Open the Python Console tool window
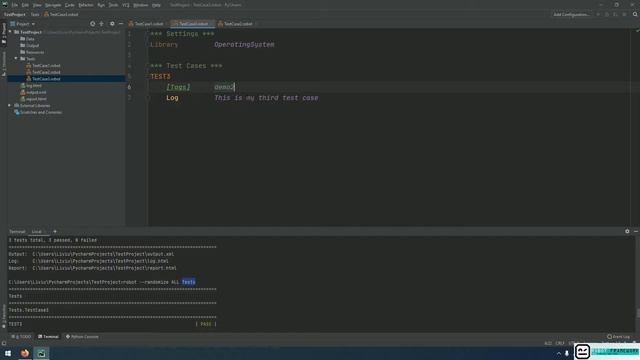The image size is (640, 360). pos(82,337)
